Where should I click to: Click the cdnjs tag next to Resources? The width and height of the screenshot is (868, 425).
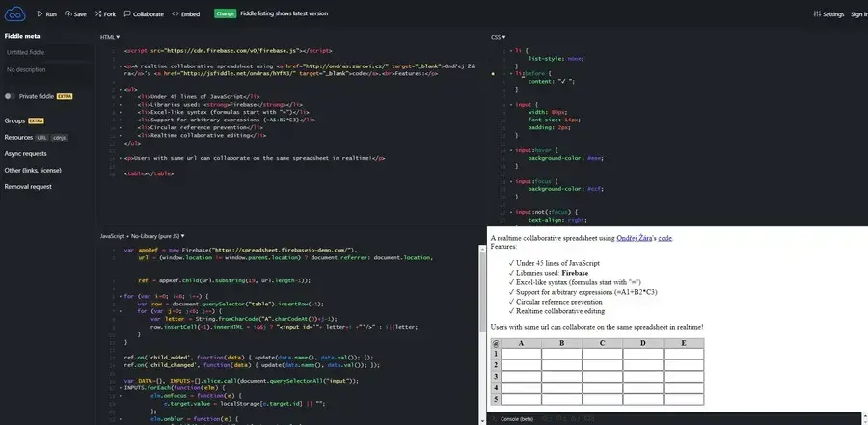(59, 138)
